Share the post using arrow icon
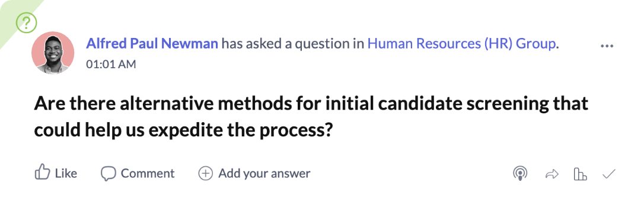The height and width of the screenshot is (223, 644). tap(552, 174)
